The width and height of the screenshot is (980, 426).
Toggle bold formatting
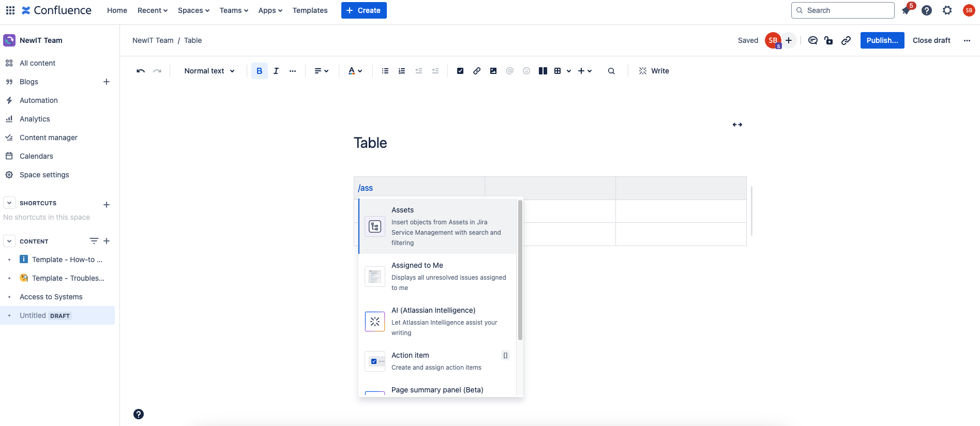pyautogui.click(x=260, y=71)
